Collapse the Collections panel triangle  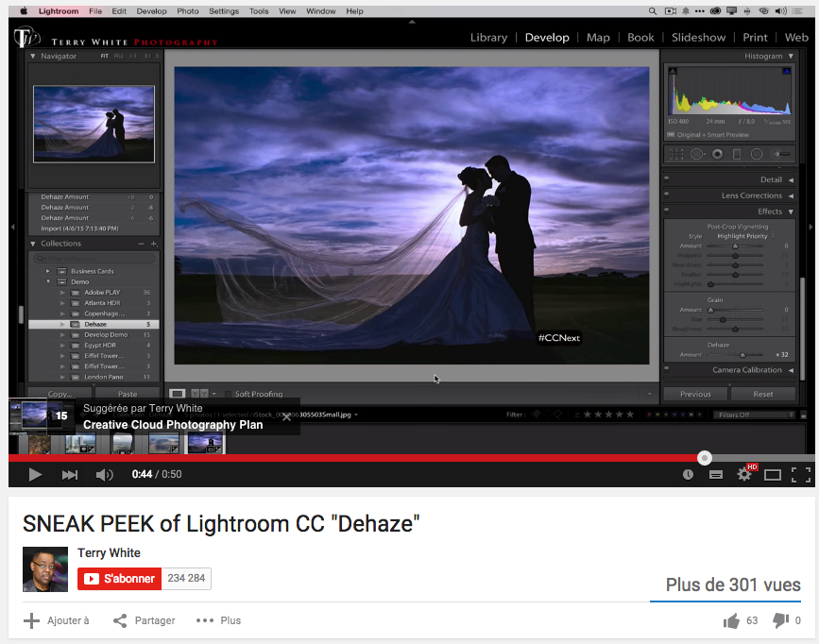tap(33, 244)
